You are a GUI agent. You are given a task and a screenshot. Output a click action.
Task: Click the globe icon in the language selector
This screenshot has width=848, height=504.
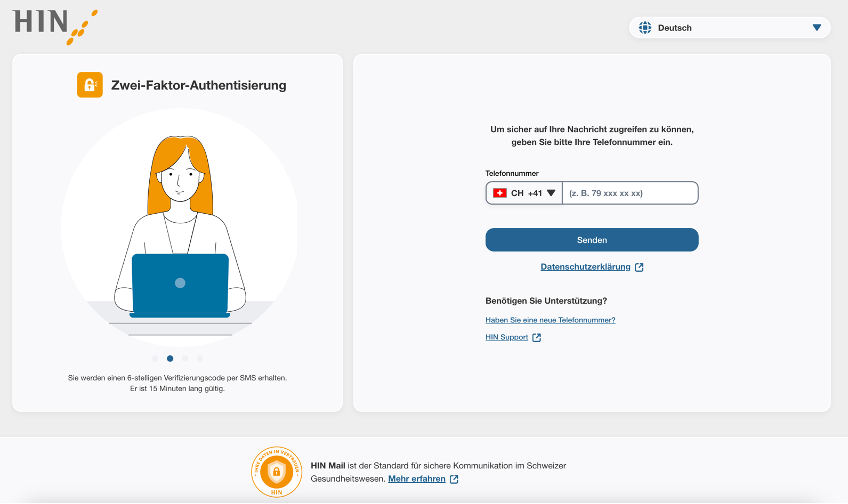point(644,28)
